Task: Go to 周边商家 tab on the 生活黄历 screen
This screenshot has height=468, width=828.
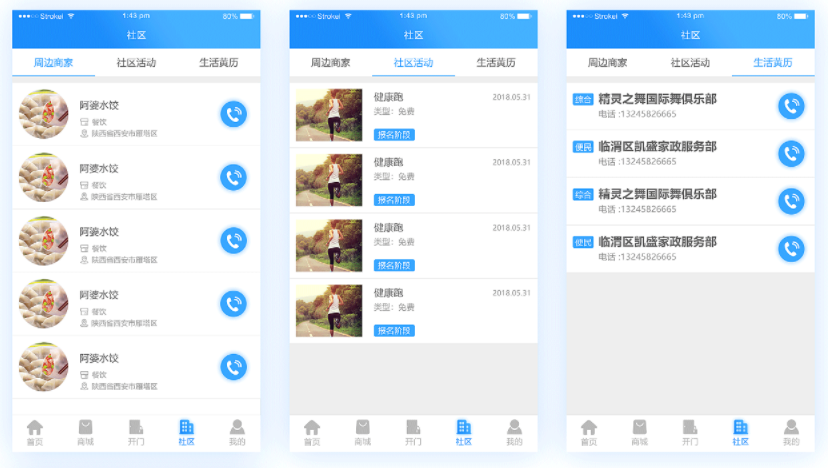Action: point(608,63)
